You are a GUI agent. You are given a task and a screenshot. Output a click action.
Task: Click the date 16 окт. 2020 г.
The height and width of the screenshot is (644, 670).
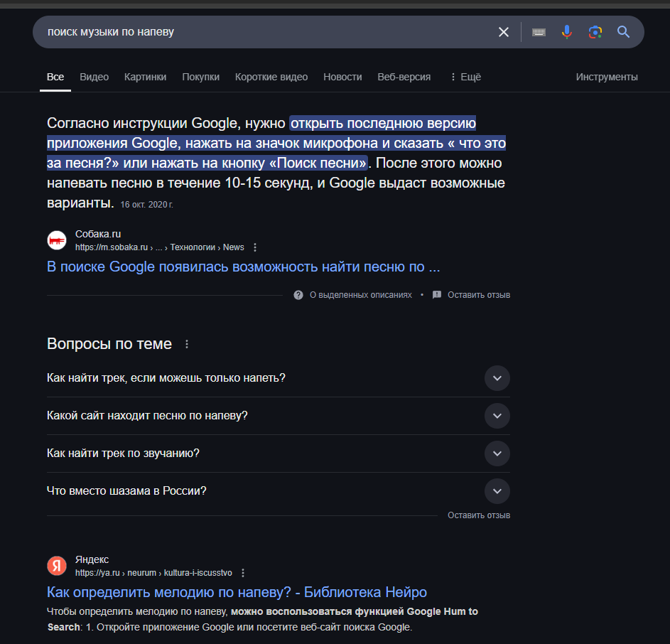point(146,205)
